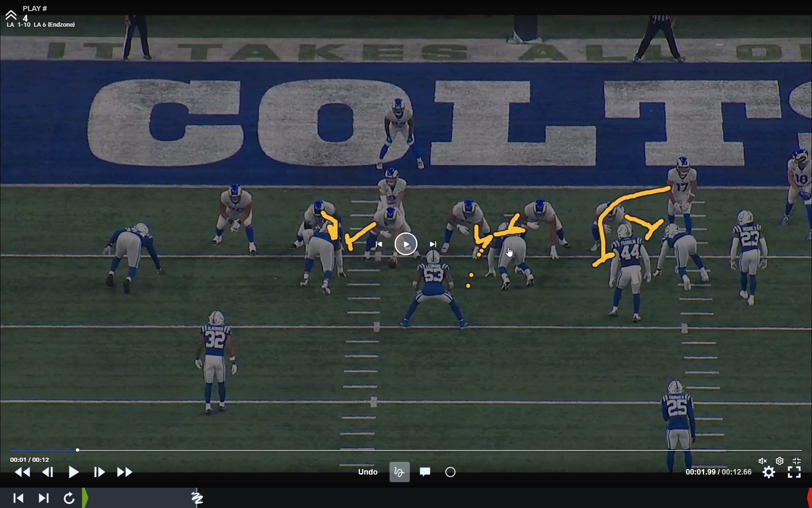Image resolution: width=812 pixels, height=508 pixels.
Task: Click the LA 1-10 LA 6 (Endzone) description
Action: point(41,25)
